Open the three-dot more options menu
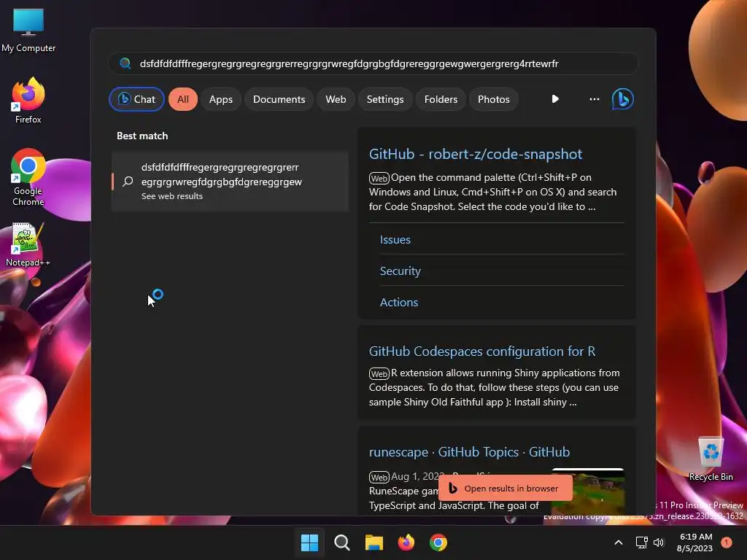 tap(594, 99)
